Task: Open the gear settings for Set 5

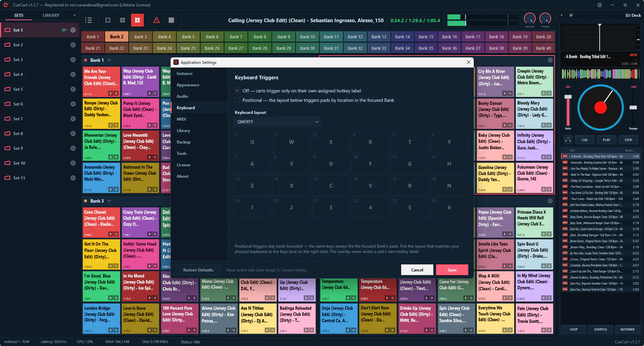Action: tap(73, 89)
